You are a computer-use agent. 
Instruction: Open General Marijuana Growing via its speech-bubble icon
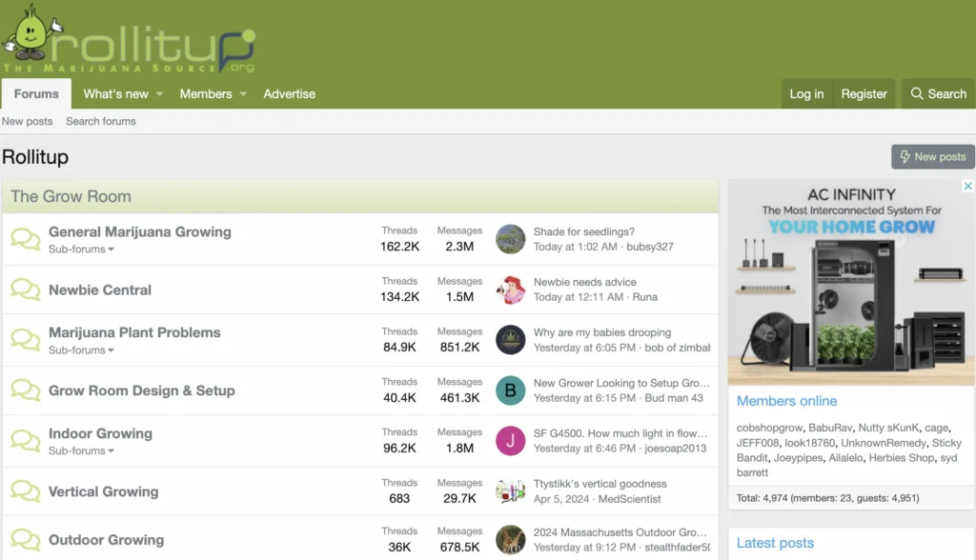click(25, 237)
